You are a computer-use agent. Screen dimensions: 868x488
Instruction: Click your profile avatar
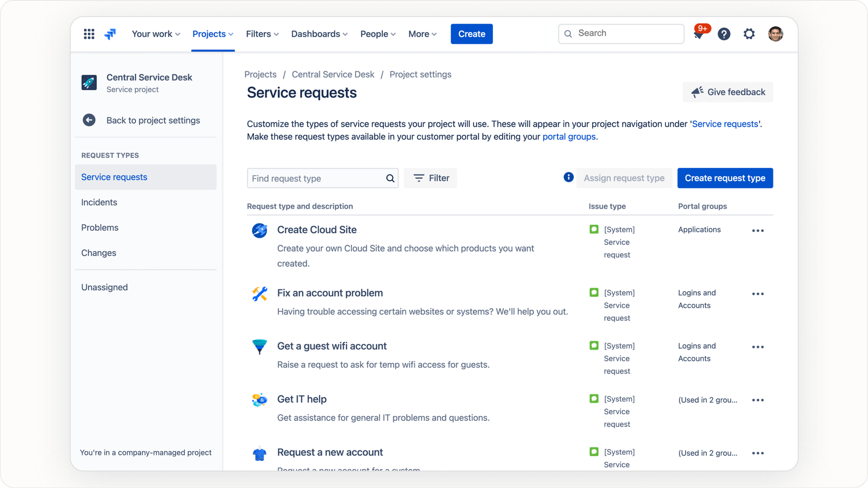(775, 34)
